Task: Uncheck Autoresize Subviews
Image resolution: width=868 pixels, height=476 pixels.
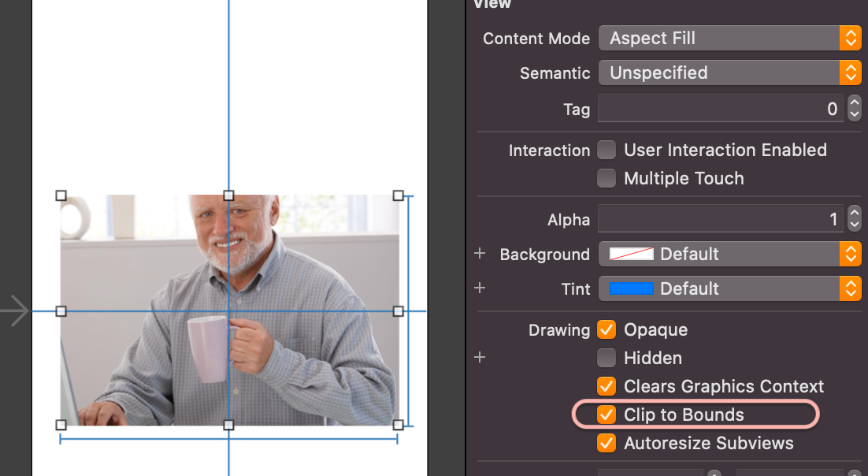Action: point(606,443)
